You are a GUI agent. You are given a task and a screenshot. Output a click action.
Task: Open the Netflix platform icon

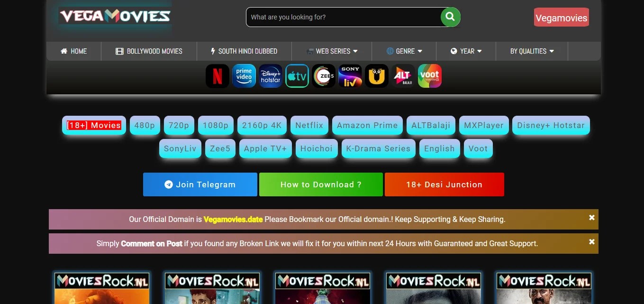(218, 76)
